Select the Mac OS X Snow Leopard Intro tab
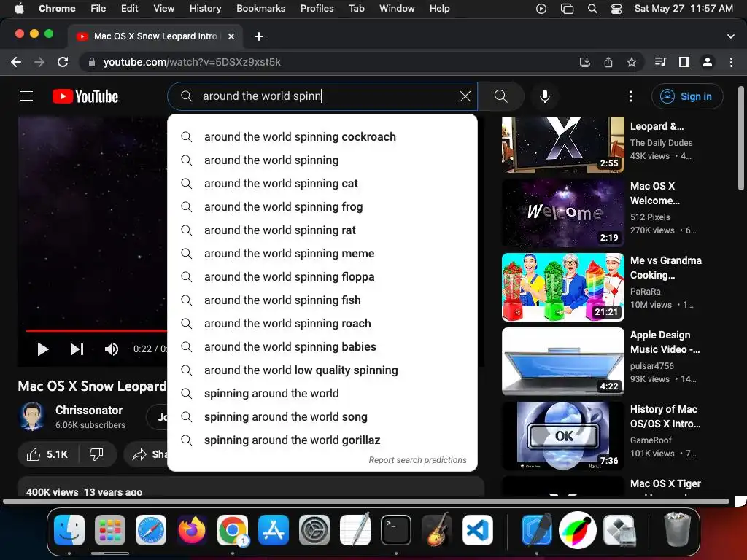Viewport: 747px width, 560px height. click(x=155, y=36)
